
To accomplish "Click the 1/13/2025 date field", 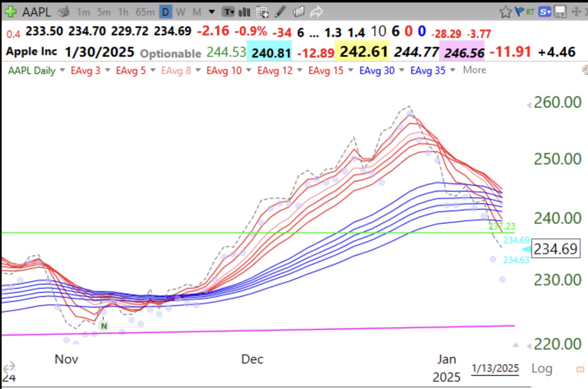I will [x=495, y=368].
